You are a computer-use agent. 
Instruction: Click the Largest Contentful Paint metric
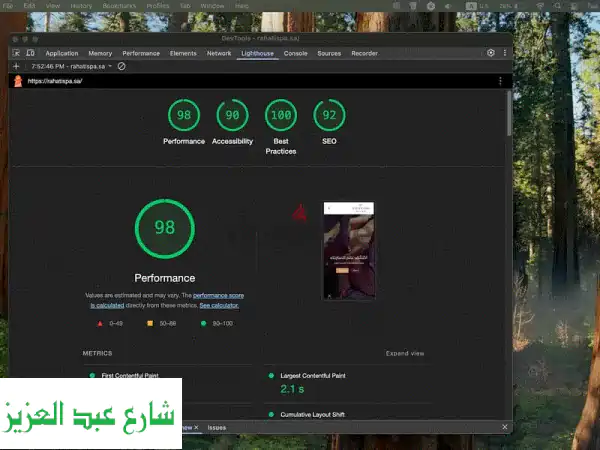click(x=313, y=376)
